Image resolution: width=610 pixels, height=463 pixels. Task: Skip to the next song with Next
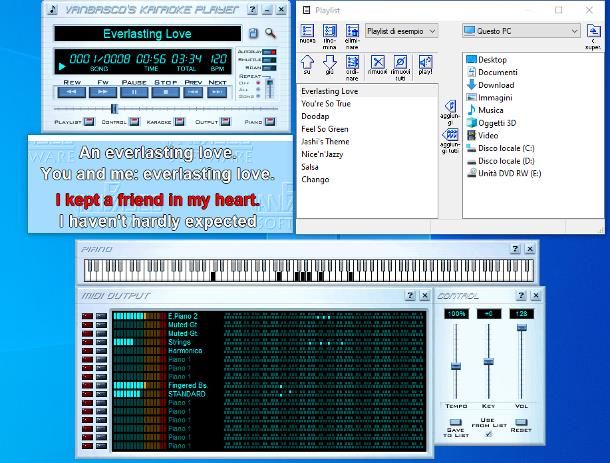tap(217, 92)
